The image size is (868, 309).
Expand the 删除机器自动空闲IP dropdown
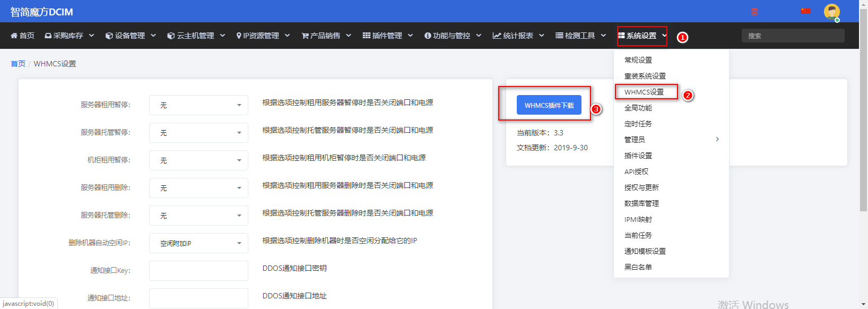pos(198,243)
